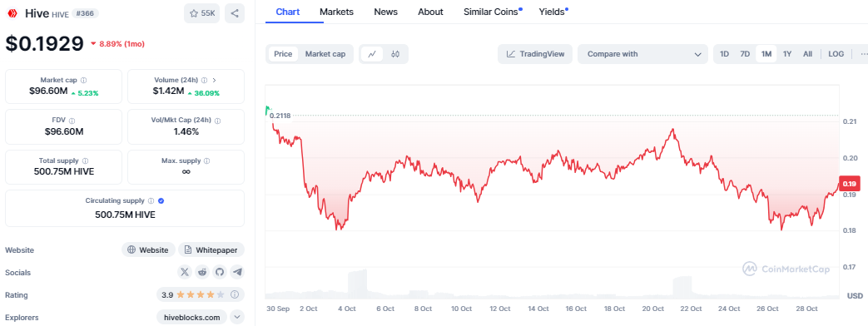Image resolution: width=868 pixels, height=326 pixels.
Task: Open the News tab
Action: [386, 12]
